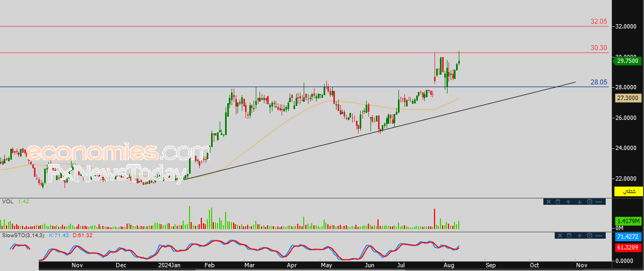Click the K:71.43 value label
Screen dimensions: 644x271
click(x=59, y=236)
